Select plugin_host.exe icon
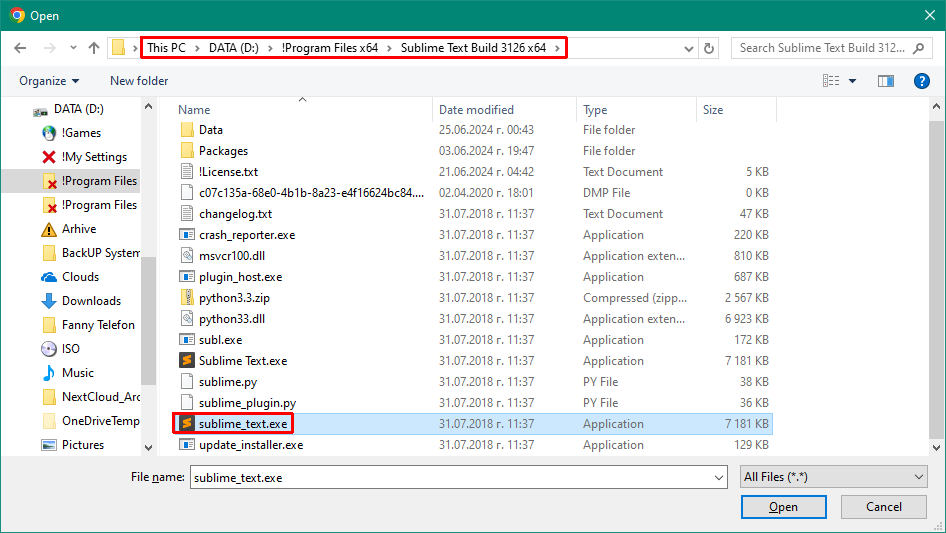 (187, 276)
